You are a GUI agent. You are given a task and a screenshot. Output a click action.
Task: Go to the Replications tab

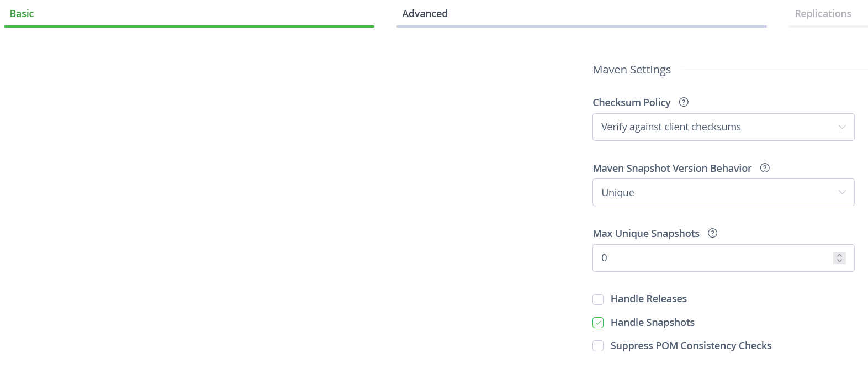click(x=823, y=14)
